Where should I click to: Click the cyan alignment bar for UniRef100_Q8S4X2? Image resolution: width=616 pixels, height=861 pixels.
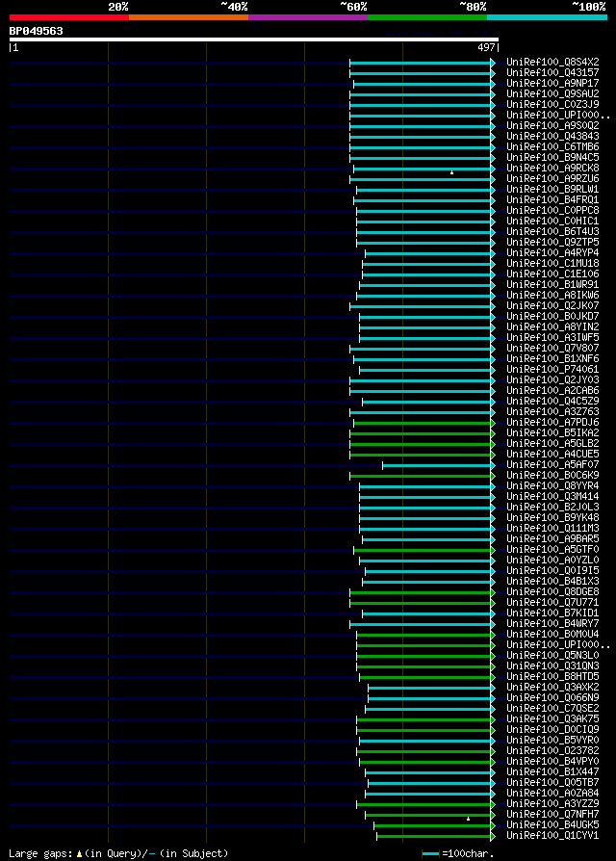[x=421, y=64]
